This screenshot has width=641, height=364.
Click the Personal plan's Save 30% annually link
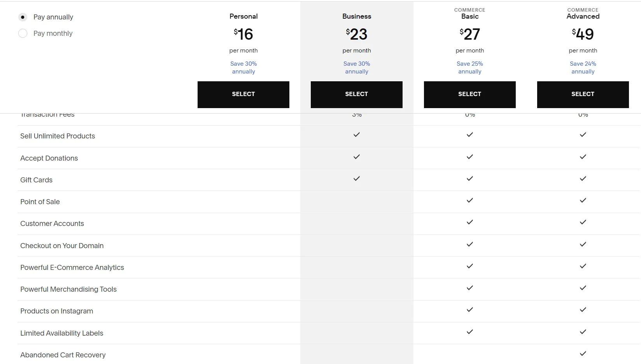243,68
